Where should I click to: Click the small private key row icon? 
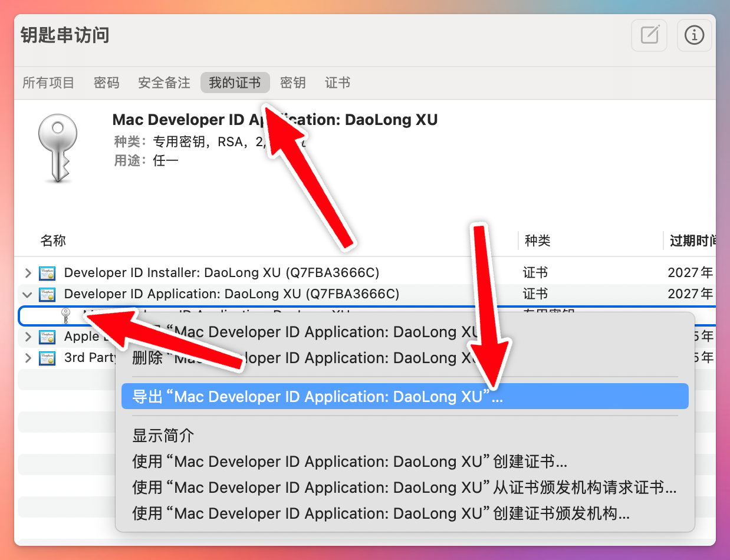66,316
